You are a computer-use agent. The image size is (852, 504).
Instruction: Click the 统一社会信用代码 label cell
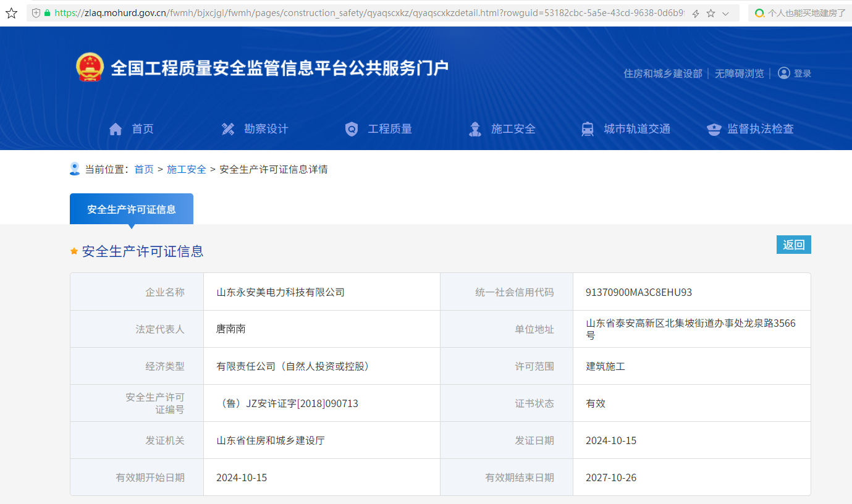pos(507,292)
